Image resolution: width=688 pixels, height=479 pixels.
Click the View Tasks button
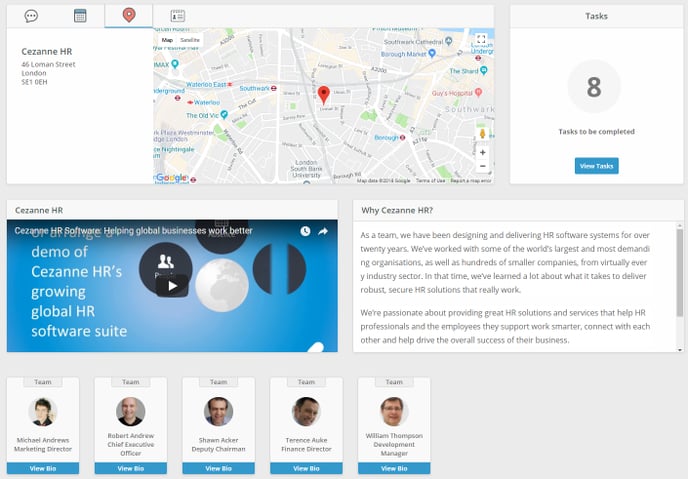596,166
